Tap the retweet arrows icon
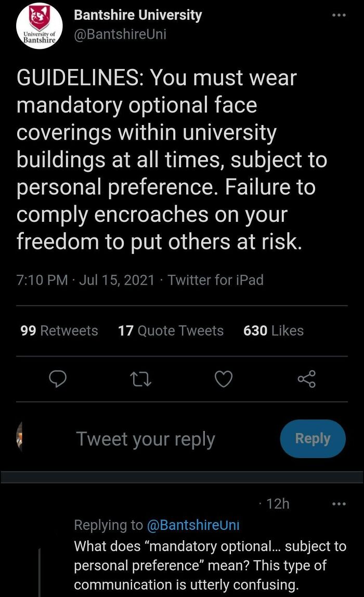This screenshot has height=597, width=364. tap(141, 379)
